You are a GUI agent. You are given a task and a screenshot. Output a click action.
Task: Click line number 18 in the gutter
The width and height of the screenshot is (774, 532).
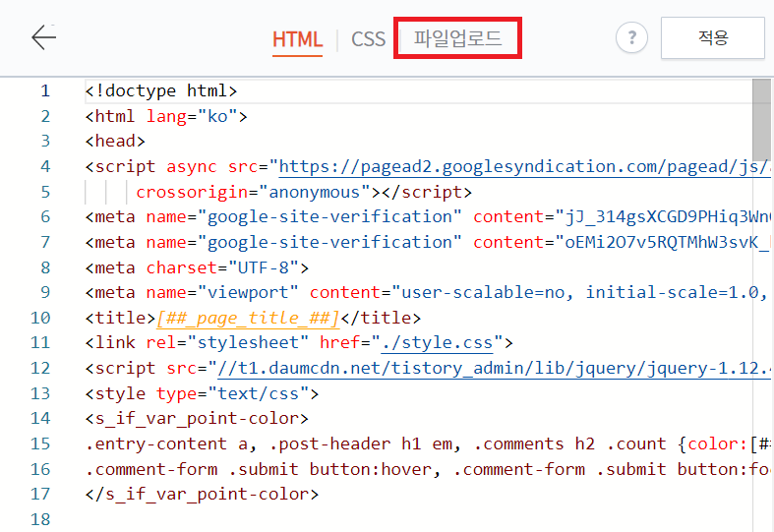coord(40,519)
